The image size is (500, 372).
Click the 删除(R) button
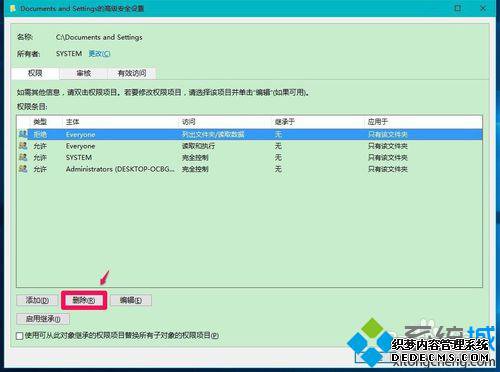point(84,300)
